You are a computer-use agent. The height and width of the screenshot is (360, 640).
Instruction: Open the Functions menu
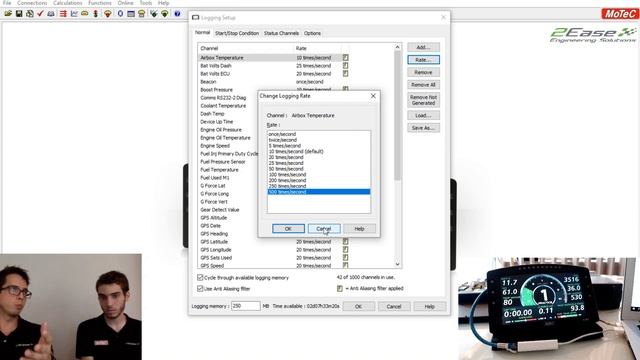(x=100, y=3)
